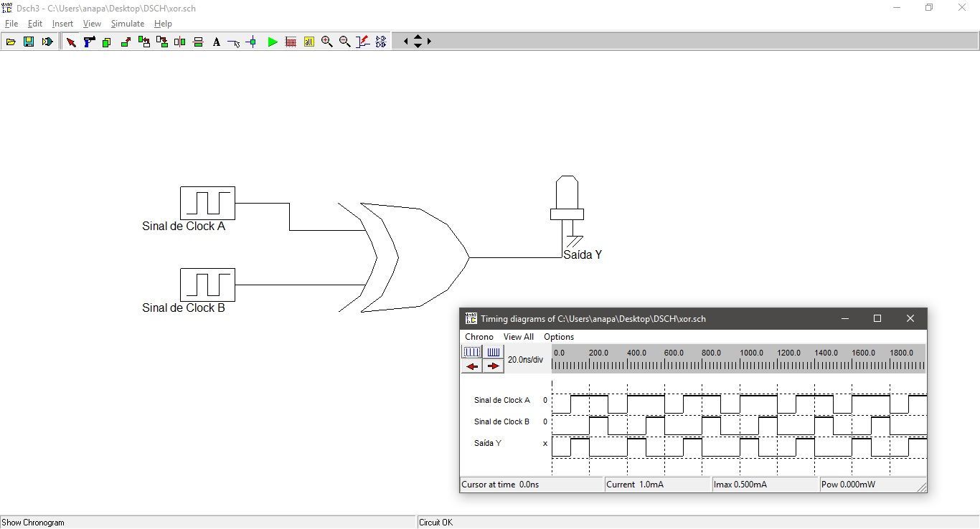Screen dimensions: 980x529
Task: Maximize the Timing diagrams window
Action: (877, 319)
